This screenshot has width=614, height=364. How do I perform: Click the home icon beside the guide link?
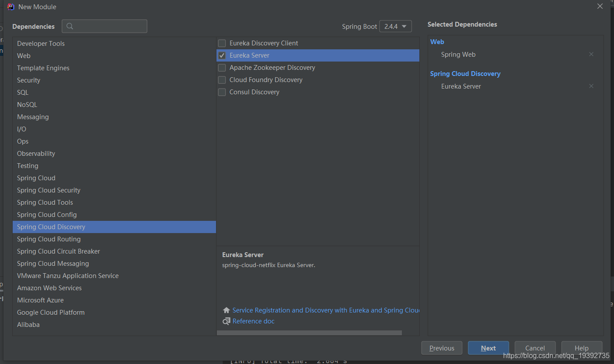(x=226, y=310)
